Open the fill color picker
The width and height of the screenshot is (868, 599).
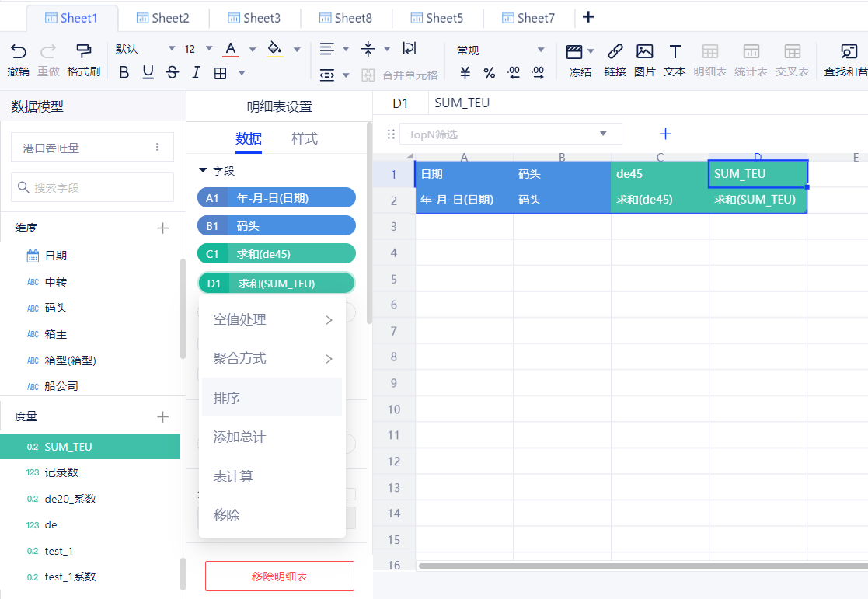tap(296, 49)
